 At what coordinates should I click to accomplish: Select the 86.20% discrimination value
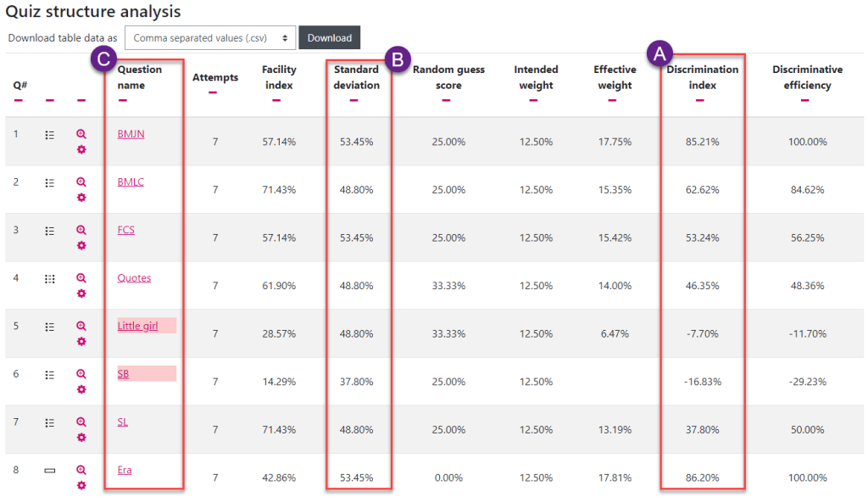tap(703, 477)
